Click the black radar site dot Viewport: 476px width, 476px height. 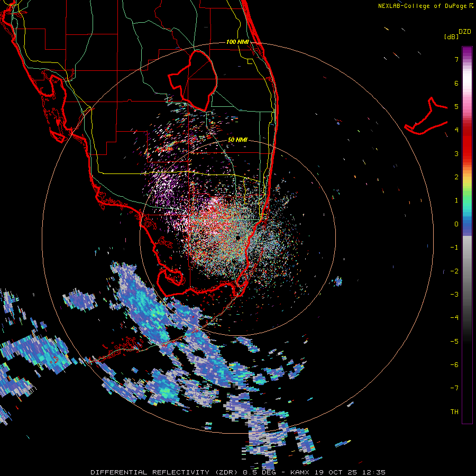click(237, 237)
